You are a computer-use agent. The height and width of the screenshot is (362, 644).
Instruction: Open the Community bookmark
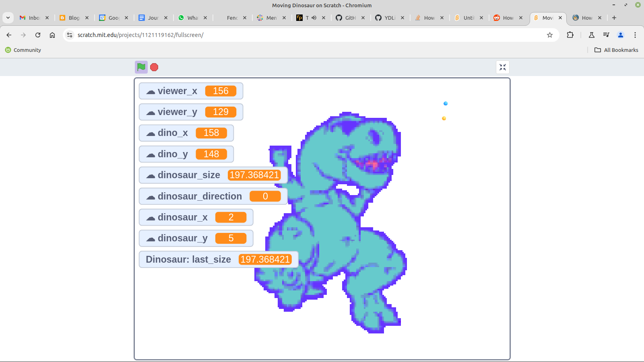[23, 50]
